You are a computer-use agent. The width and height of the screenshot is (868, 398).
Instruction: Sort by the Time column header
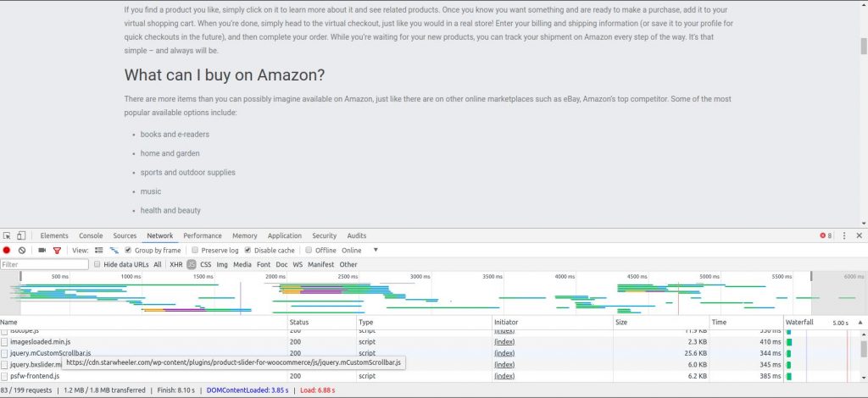click(x=747, y=323)
